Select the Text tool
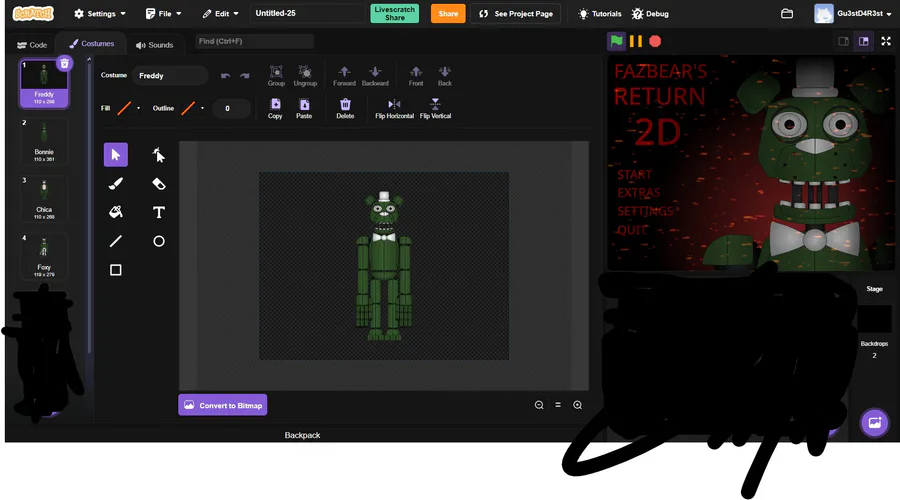 point(158,212)
